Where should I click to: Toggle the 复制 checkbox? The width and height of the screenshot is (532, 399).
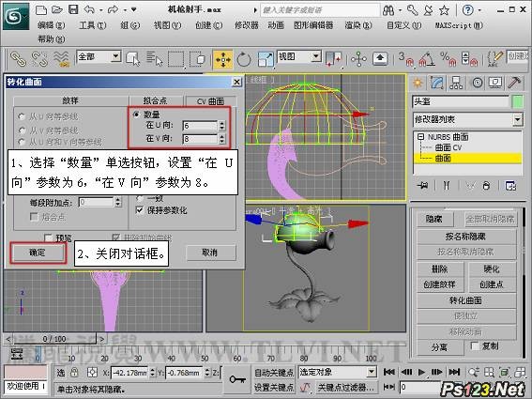[475, 346]
